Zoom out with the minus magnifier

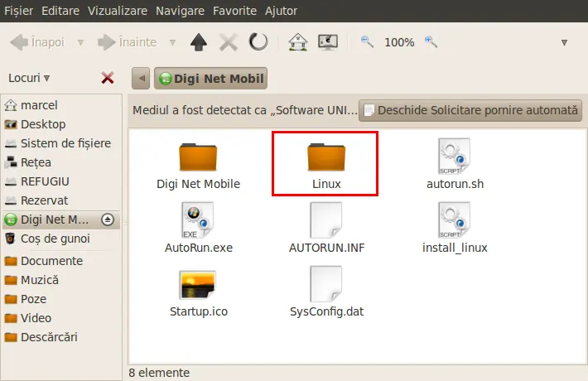click(367, 42)
